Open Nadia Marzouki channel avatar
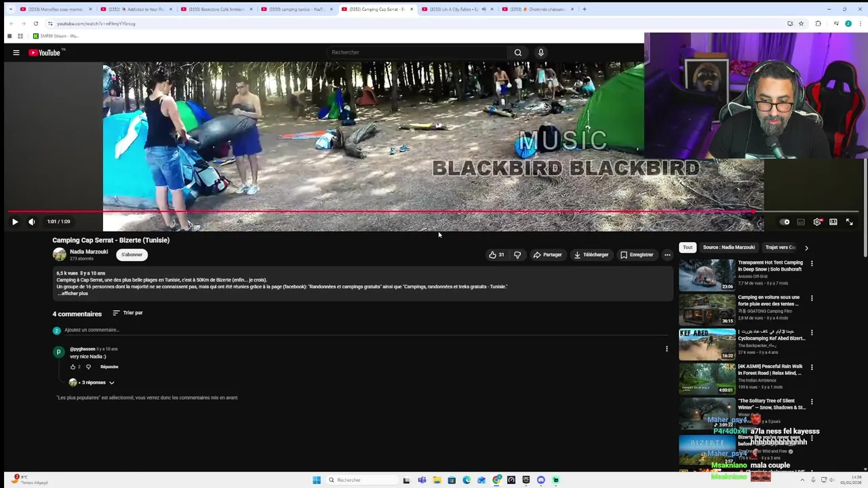 [60, 254]
